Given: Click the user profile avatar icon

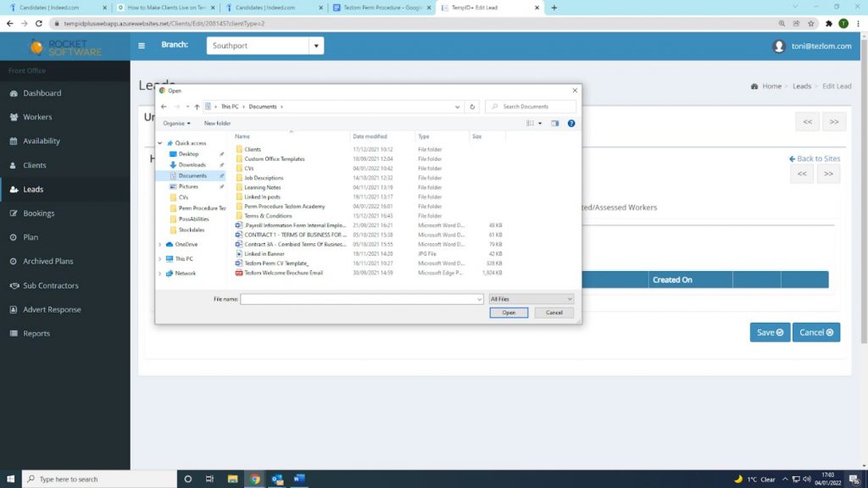Looking at the screenshot, I should click(x=779, y=47).
